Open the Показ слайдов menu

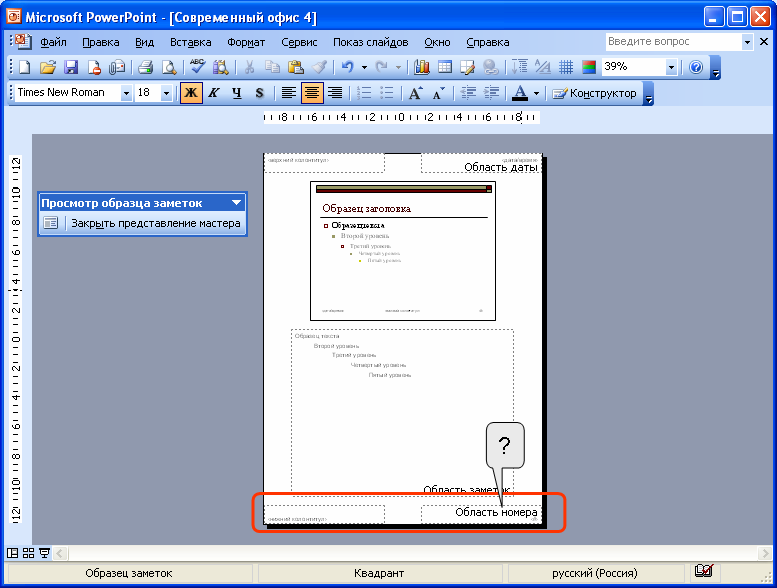point(371,42)
